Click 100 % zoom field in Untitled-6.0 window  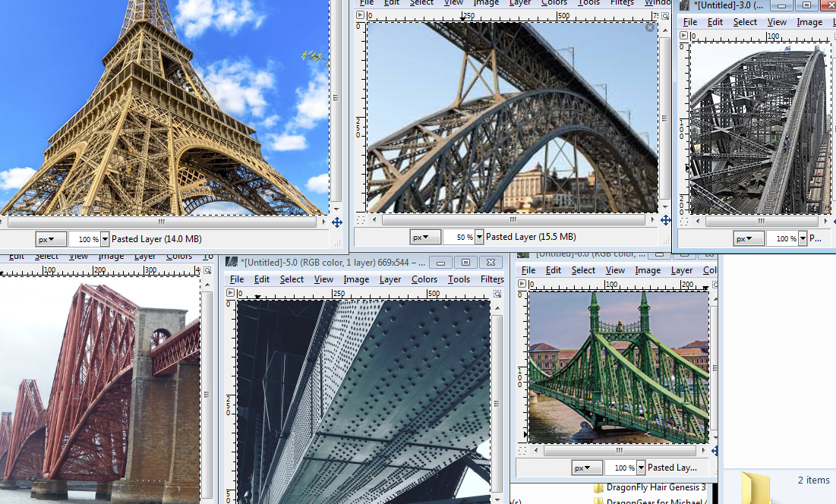(621, 468)
